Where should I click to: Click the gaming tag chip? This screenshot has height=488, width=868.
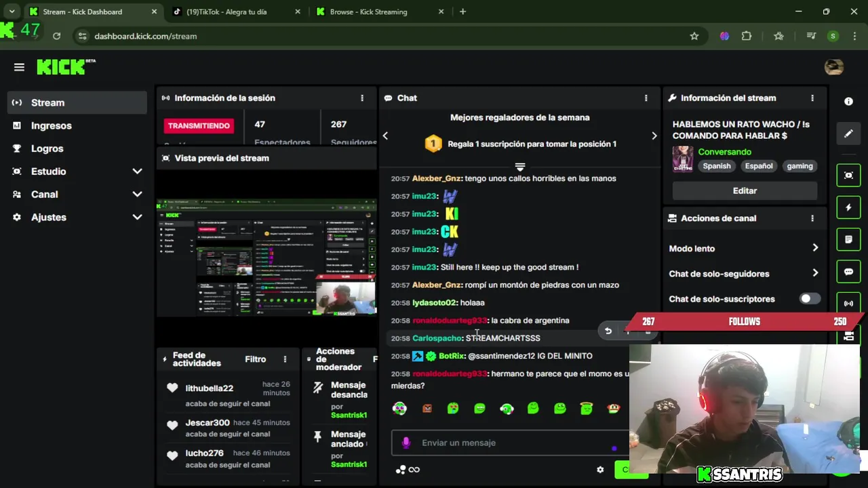click(x=800, y=166)
